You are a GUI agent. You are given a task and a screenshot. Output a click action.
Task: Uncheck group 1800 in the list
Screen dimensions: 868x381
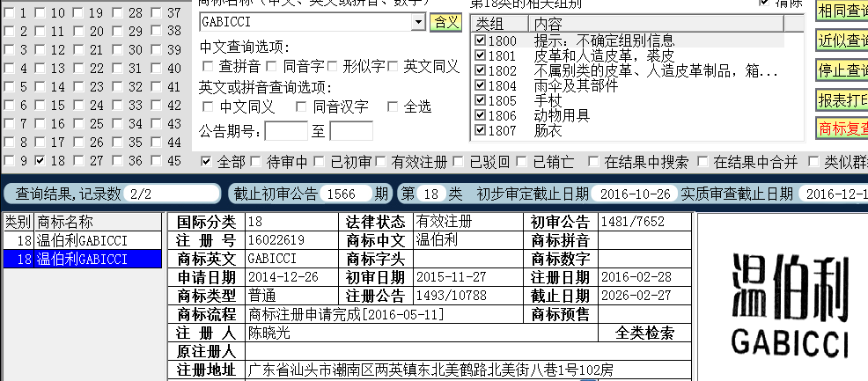tap(481, 40)
